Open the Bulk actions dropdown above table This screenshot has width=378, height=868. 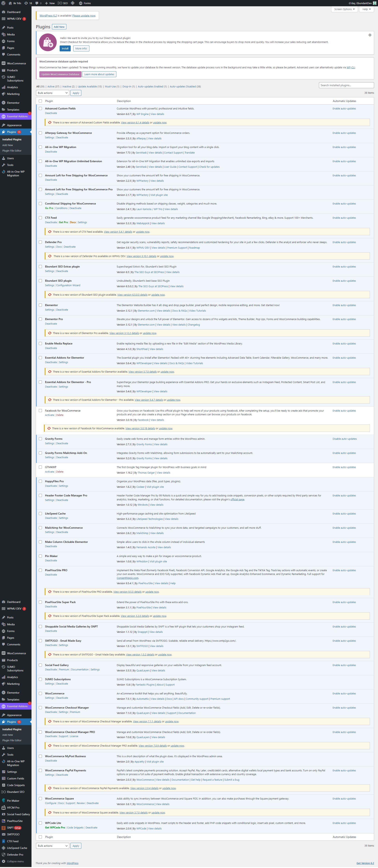[53, 93]
